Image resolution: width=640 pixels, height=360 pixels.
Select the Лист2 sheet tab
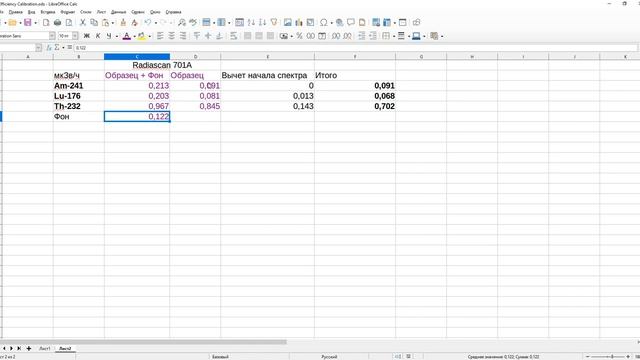pyautogui.click(x=65, y=348)
